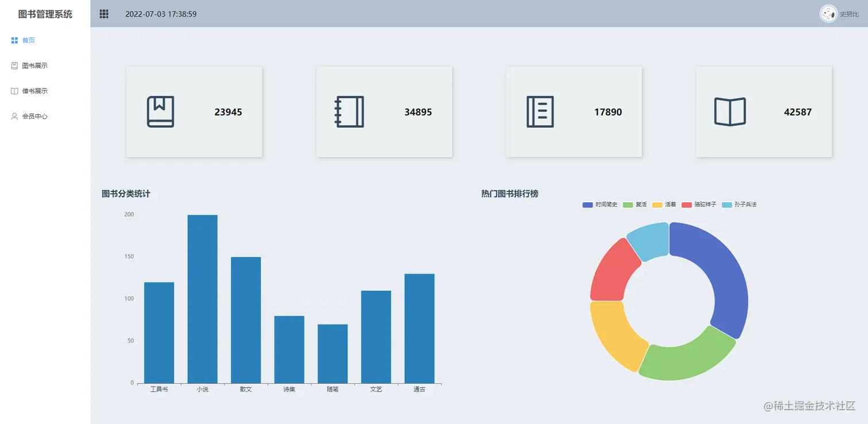Image resolution: width=868 pixels, height=424 pixels.
Task: Click the 工具书 bar in the chart
Action: (159, 333)
